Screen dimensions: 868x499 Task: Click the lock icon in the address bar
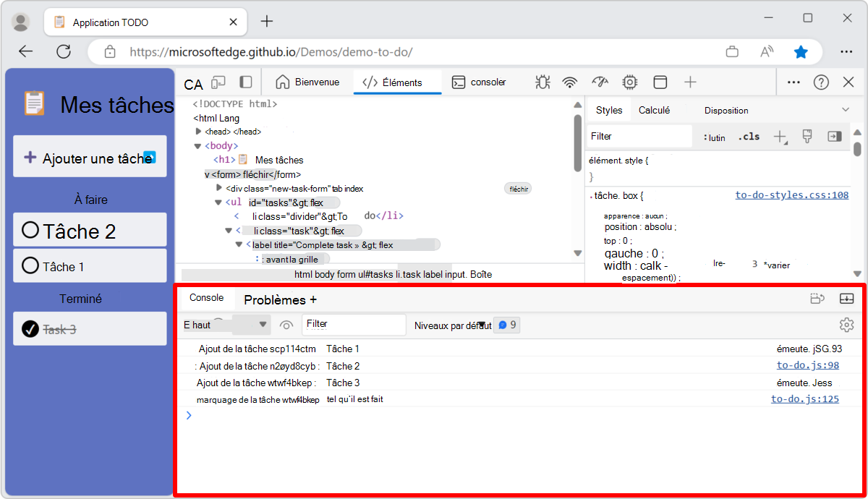coord(110,52)
